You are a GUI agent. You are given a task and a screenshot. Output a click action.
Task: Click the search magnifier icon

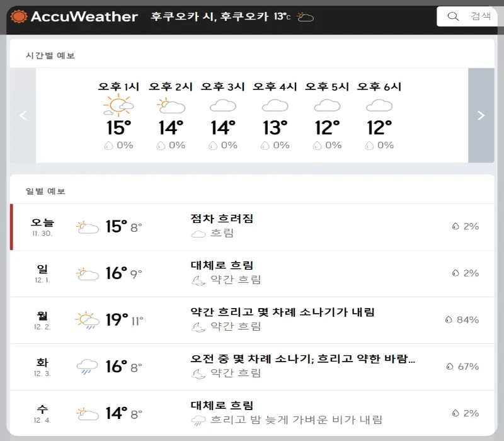point(453,16)
